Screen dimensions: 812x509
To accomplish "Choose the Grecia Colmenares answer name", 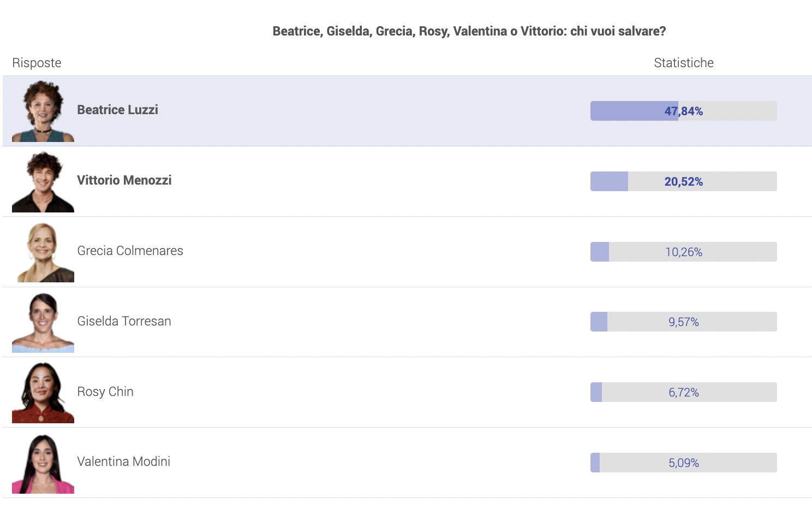I will click(130, 251).
